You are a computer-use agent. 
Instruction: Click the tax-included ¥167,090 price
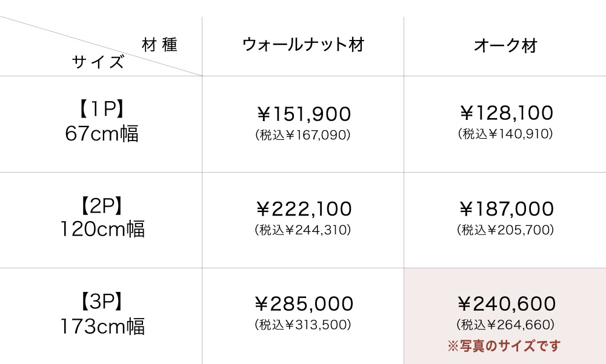pos(303,135)
